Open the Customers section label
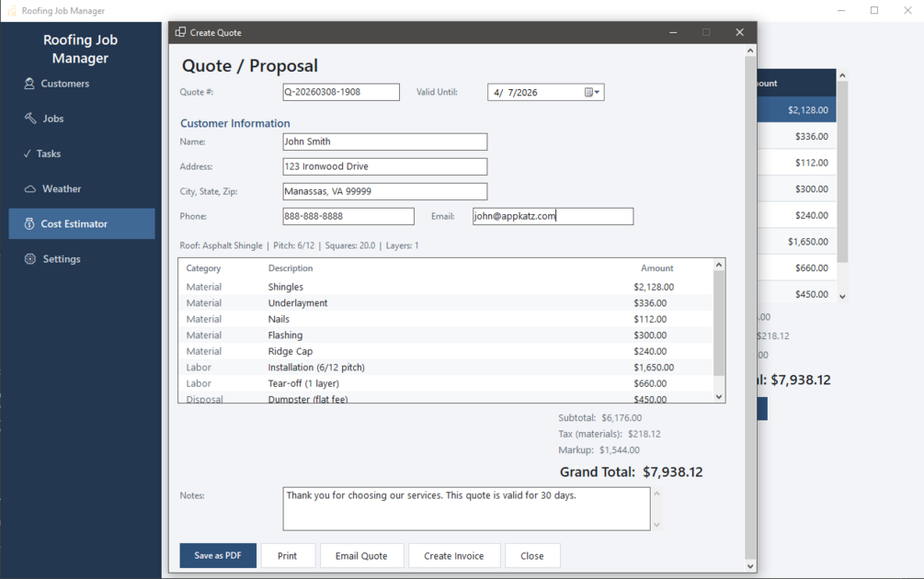The width and height of the screenshot is (924, 579). click(65, 84)
